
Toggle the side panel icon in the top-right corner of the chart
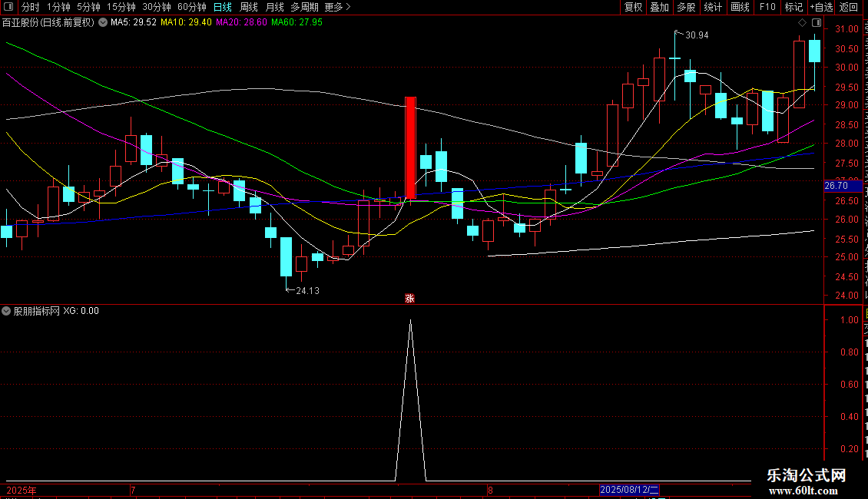817,23
